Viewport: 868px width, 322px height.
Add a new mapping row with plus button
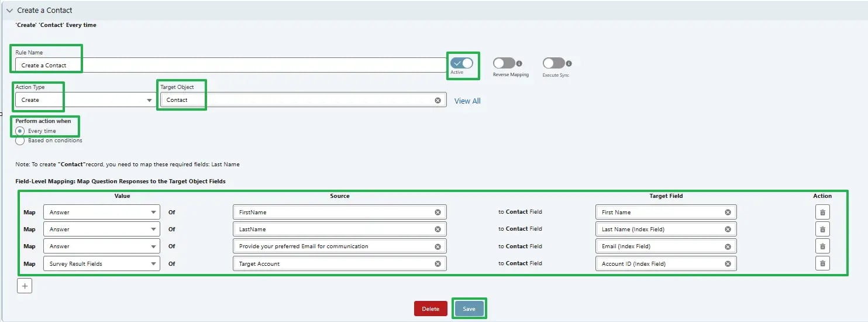coord(25,286)
